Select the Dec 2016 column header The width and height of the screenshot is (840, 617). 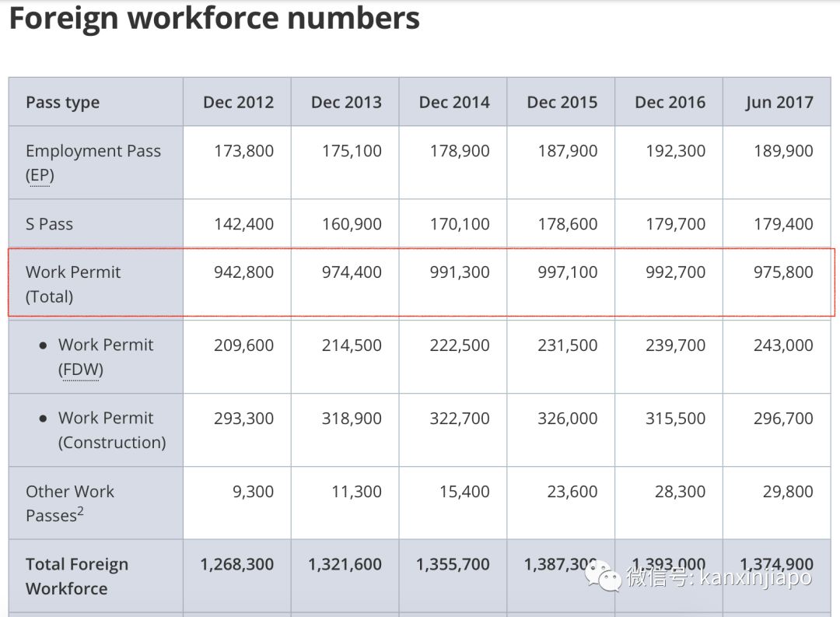[670, 103]
